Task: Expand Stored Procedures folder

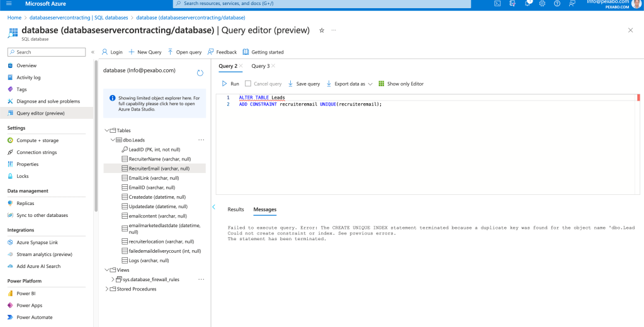Action: click(x=107, y=289)
